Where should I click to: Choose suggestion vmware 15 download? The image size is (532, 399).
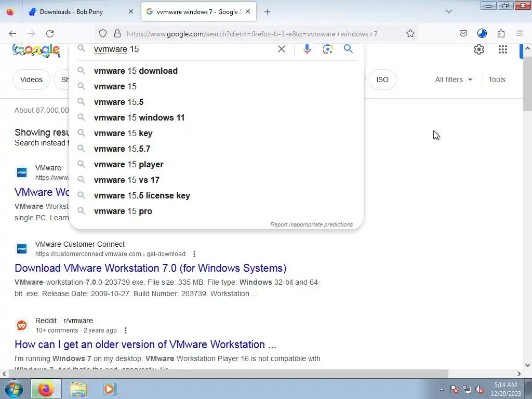[x=217, y=71]
